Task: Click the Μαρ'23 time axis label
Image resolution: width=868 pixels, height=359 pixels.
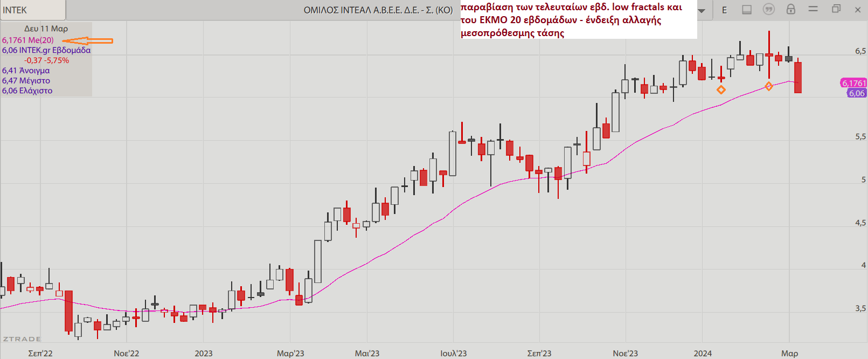Action: [290, 353]
